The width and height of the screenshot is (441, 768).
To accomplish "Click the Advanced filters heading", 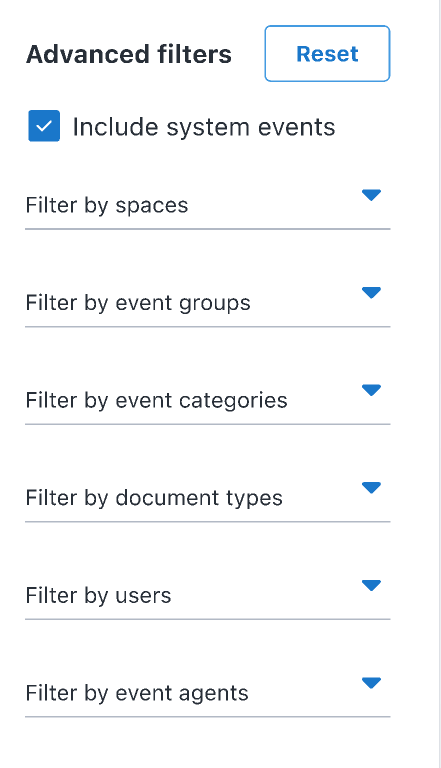I will (x=129, y=54).
